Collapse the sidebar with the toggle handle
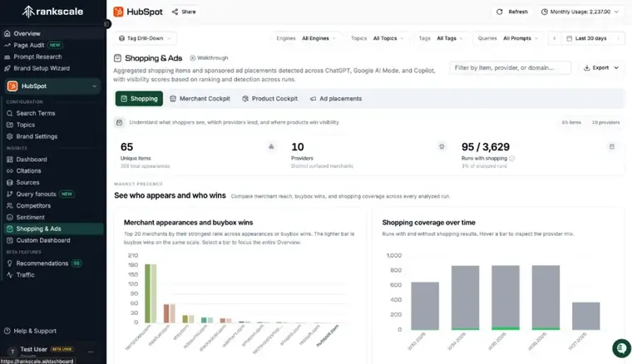 point(106,24)
